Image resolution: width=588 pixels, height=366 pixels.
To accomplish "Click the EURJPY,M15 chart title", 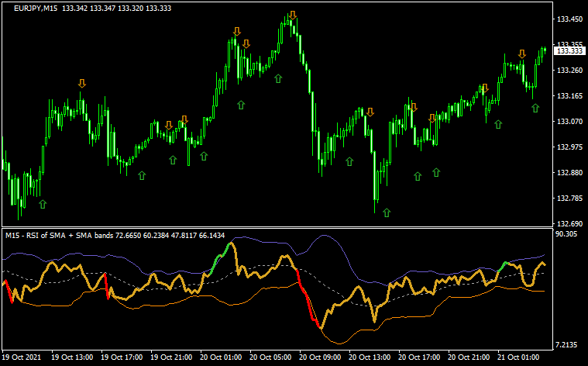I will tap(36, 9).
